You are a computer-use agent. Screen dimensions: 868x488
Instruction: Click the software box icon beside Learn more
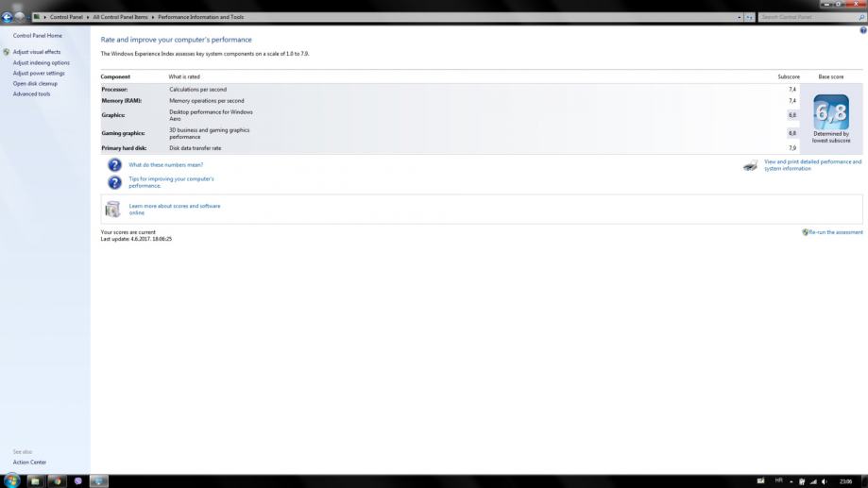point(112,210)
